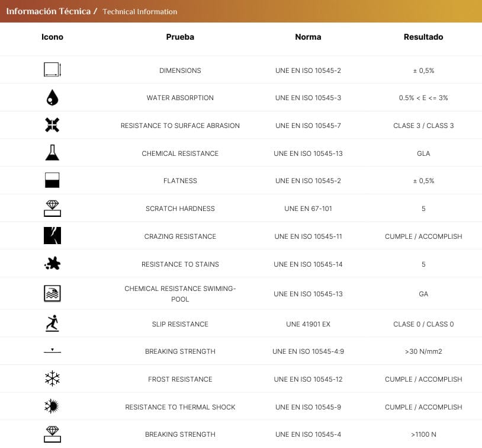482x448 pixels.
Task: Click the Norma column header
Action: (x=308, y=37)
